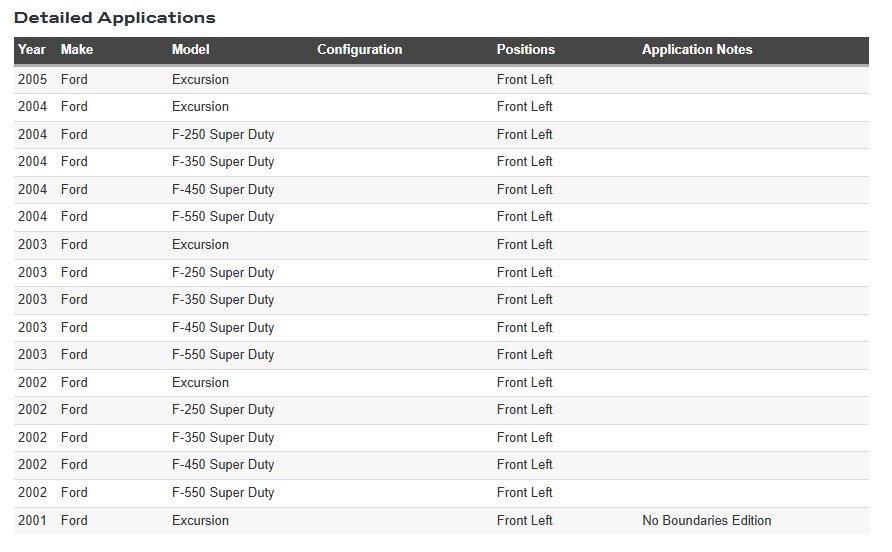Screen dimensions: 892x552
Task: Click the No Boundaries Edition note
Action: pyautogui.click(x=706, y=521)
